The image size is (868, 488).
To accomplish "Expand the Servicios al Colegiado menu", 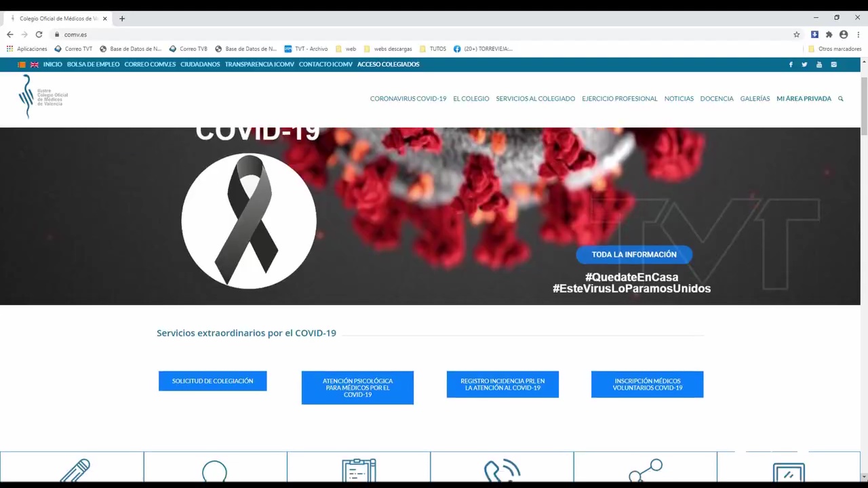I will click(535, 99).
